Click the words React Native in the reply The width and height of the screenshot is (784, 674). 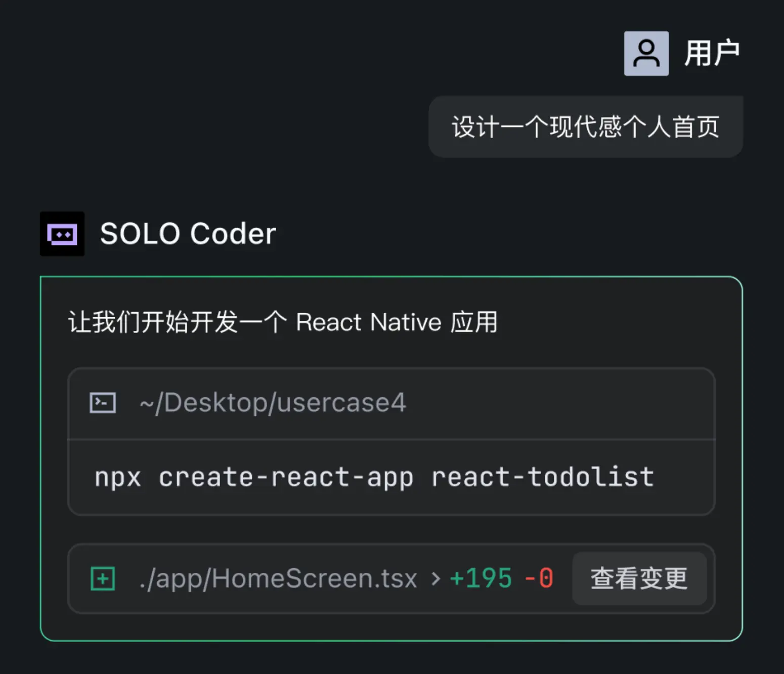[368, 322]
